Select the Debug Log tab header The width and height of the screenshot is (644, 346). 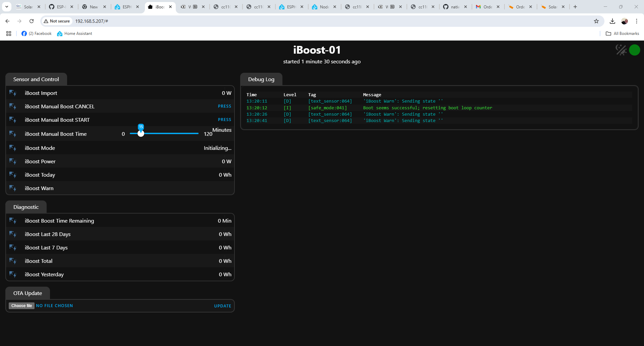point(261,79)
